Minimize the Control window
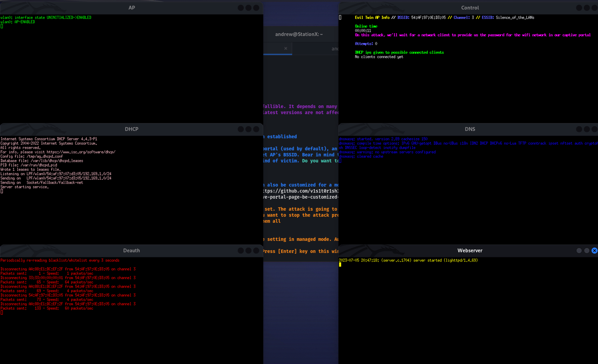The height and width of the screenshot is (364, 598). point(579,8)
